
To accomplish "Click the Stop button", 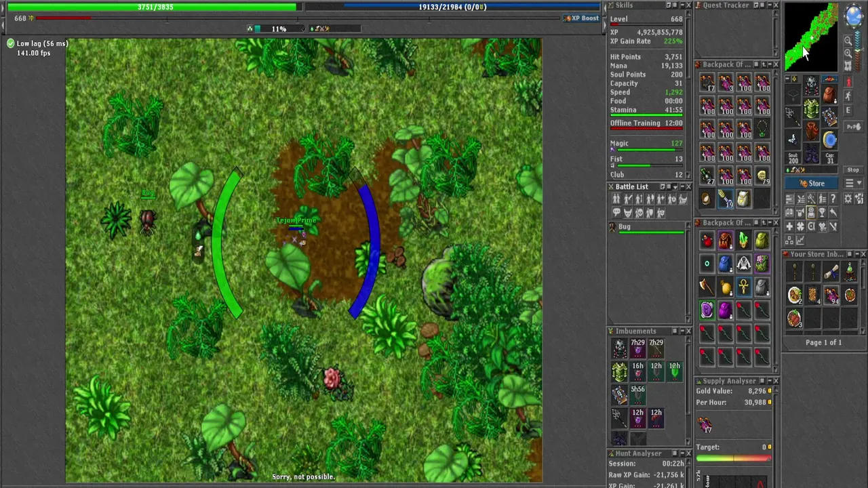I will 853,170.
